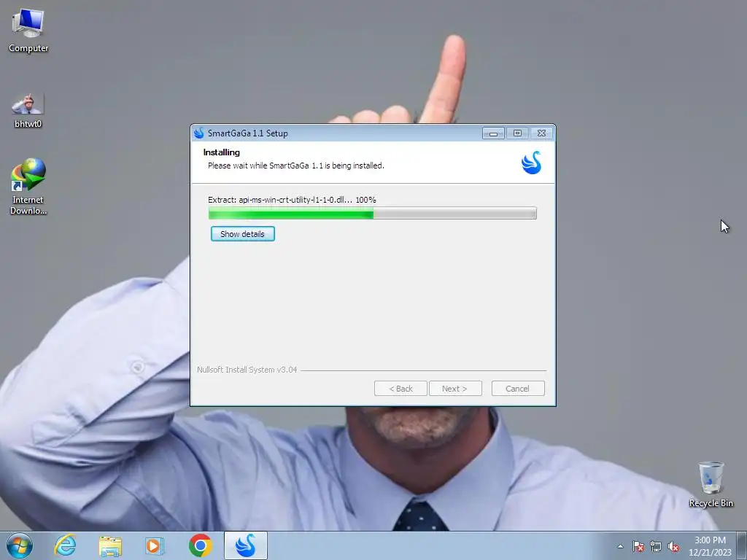Screen dimensions: 747x560
Task: Click the Extract api-ms-win-crt-utility status text
Action: click(x=292, y=200)
